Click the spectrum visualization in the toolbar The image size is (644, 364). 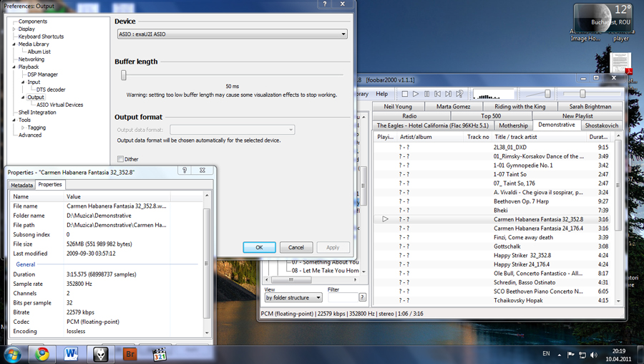tap(493, 94)
